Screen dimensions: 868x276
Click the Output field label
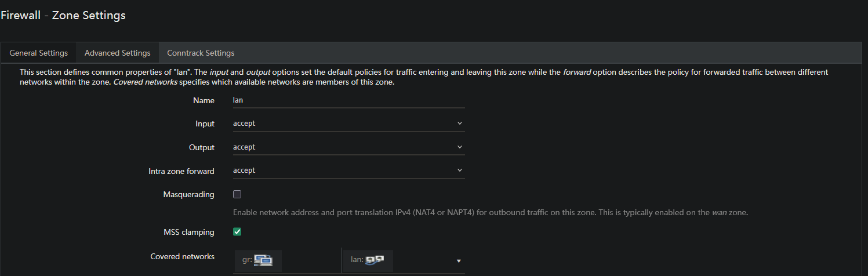click(x=201, y=147)
